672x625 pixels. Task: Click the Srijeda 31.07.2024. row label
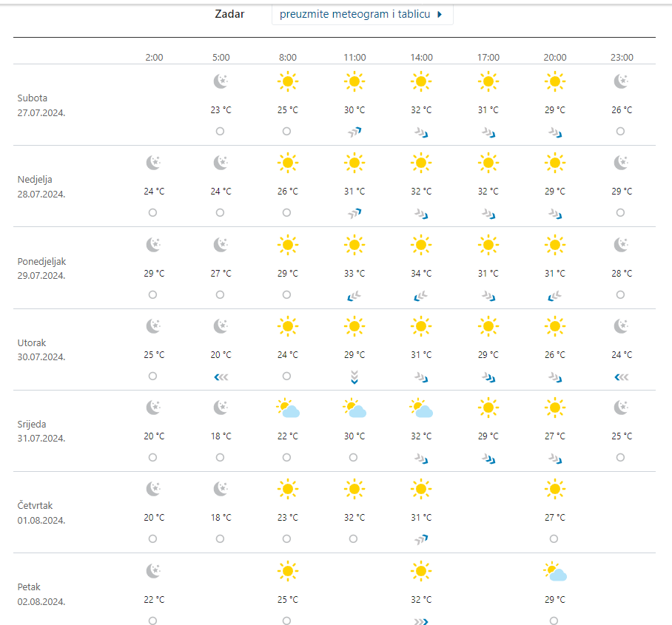[x=41, y=431]
